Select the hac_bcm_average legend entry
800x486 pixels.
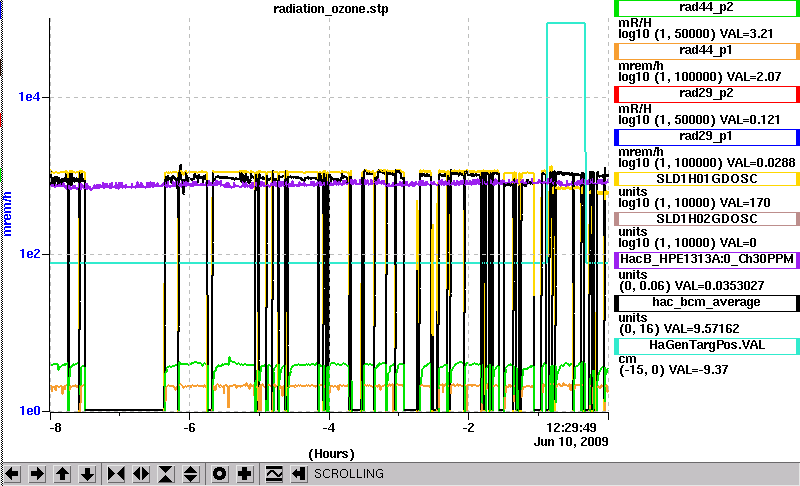point(707,303)
